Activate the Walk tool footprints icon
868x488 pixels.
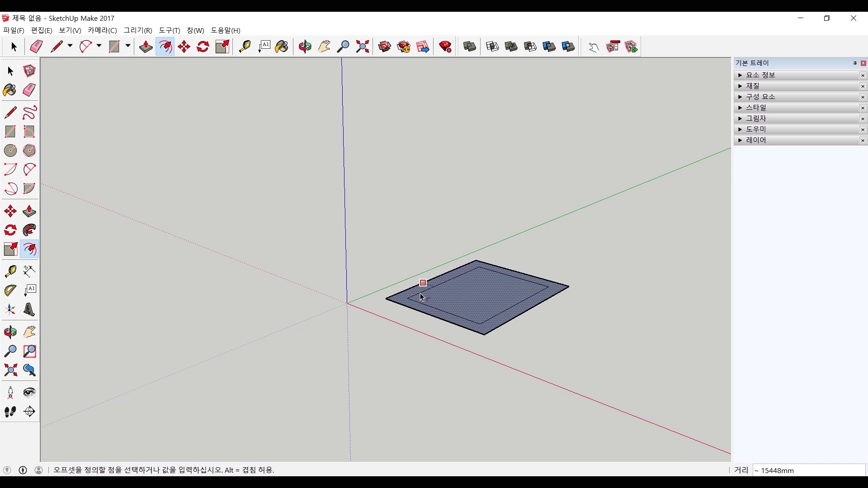(10, 412)
